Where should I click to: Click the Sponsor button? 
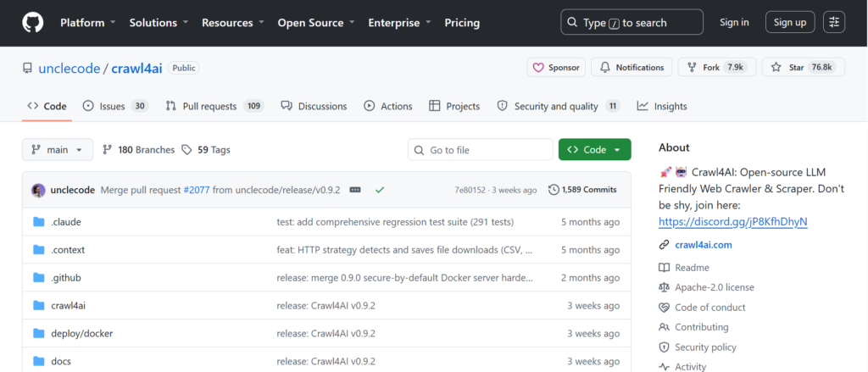[556, 68]
